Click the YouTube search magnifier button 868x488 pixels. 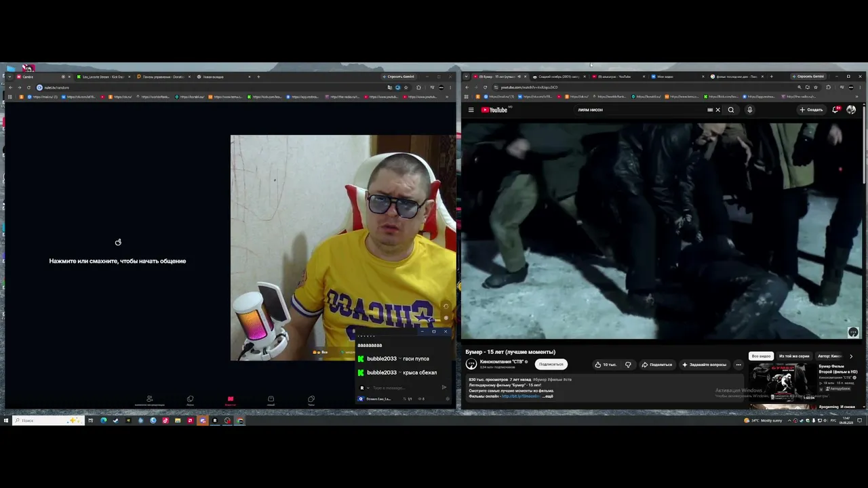point(731,110)
